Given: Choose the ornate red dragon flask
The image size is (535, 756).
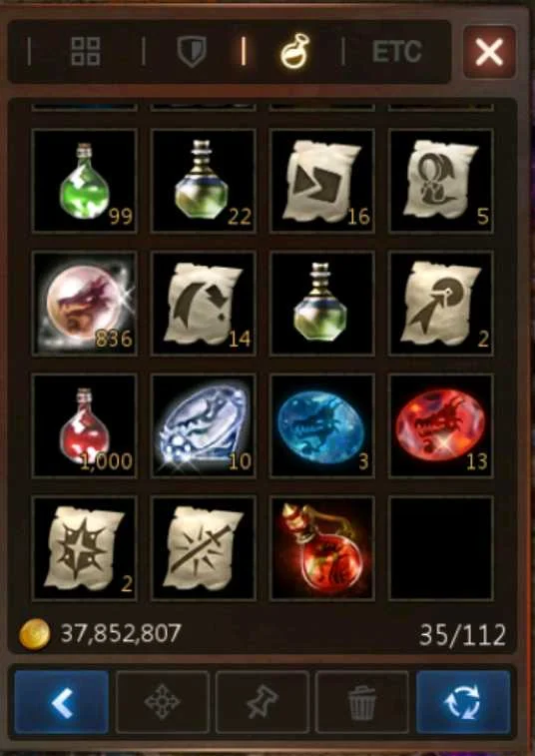Looking at the screenshot, I should tap(322, 548).
